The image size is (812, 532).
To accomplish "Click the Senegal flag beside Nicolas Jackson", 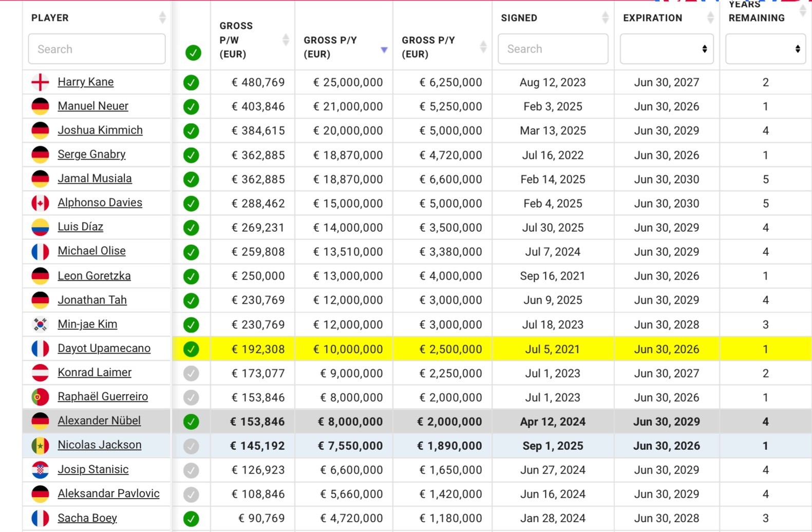I will (x=40, y=445).
